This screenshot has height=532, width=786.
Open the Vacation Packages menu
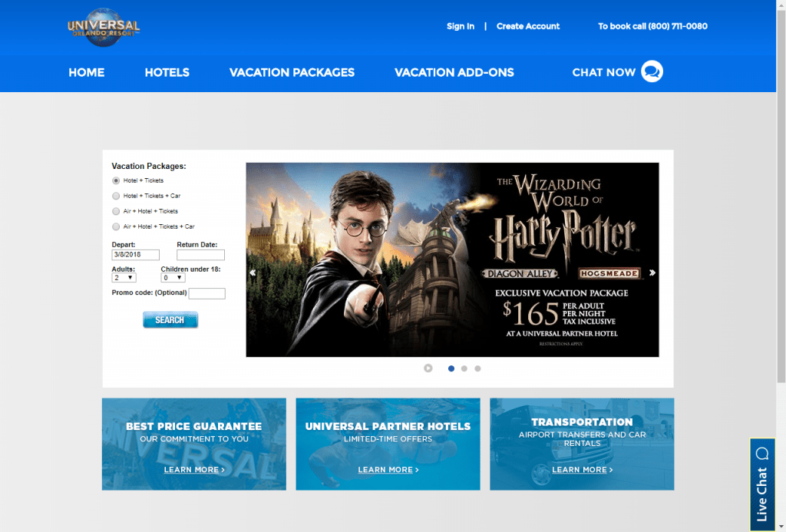pyautogui.click(x=292, y=73)
